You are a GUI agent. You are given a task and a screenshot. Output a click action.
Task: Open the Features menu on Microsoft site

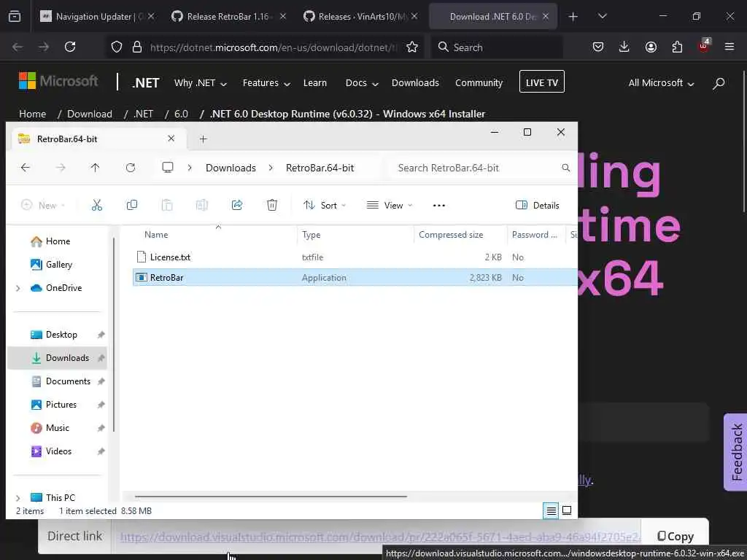point(266,83)
